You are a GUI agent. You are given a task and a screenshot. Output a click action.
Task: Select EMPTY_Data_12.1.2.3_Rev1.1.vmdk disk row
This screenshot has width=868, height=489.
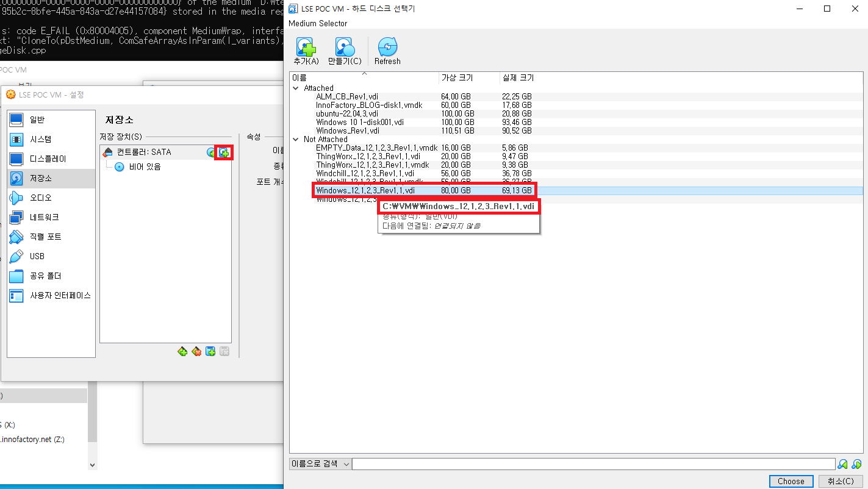[576, 148]
